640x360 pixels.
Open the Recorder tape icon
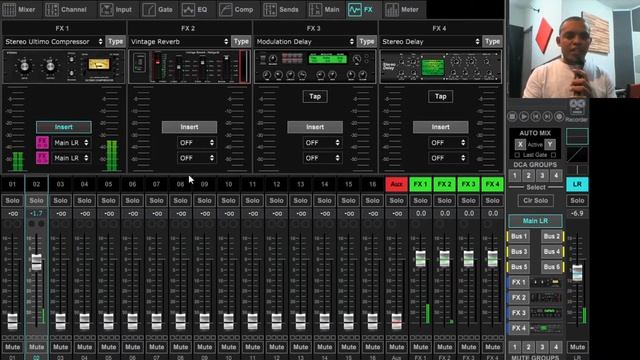(577, 107)
